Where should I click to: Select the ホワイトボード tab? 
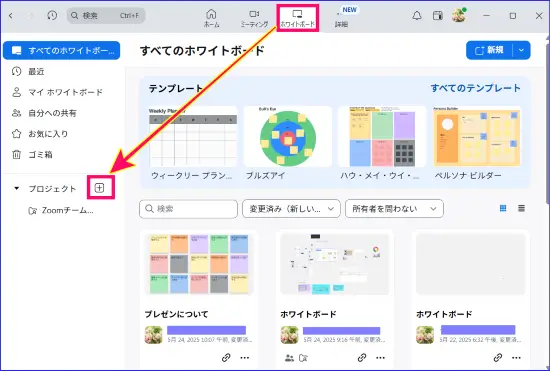(x=297, y=19)
